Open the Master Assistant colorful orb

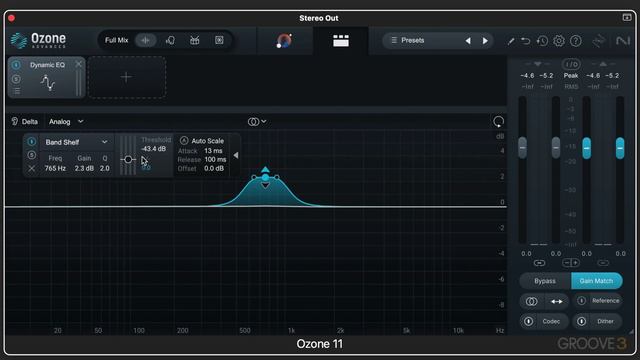[x=284, y=40]
